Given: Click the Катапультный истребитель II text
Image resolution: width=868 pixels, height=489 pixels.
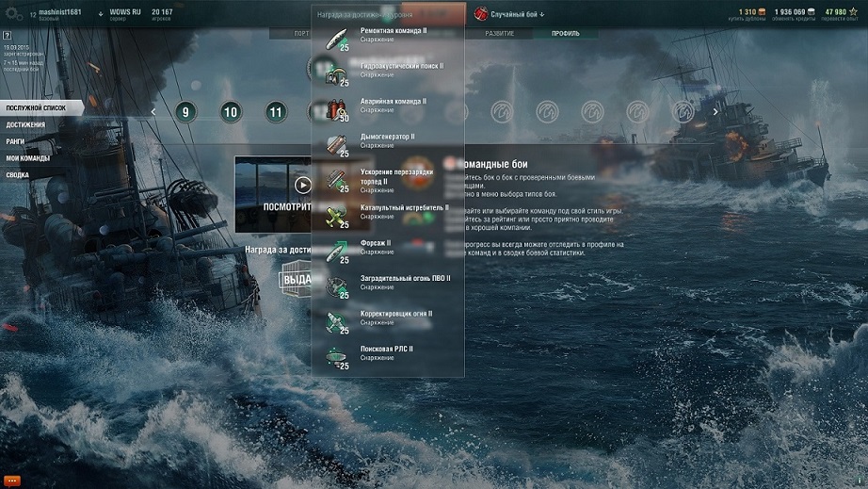Looking at the screenshot, I should point(404,207).
